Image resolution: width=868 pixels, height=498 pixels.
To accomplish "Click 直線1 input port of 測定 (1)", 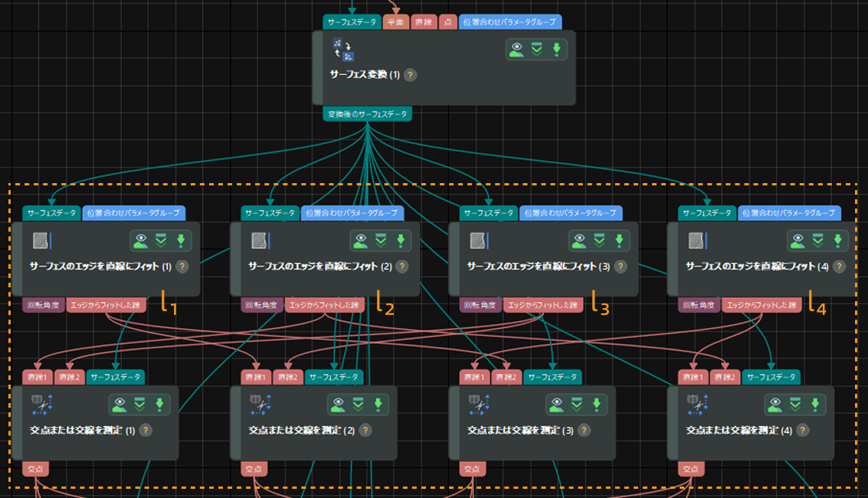I will 37,377.
